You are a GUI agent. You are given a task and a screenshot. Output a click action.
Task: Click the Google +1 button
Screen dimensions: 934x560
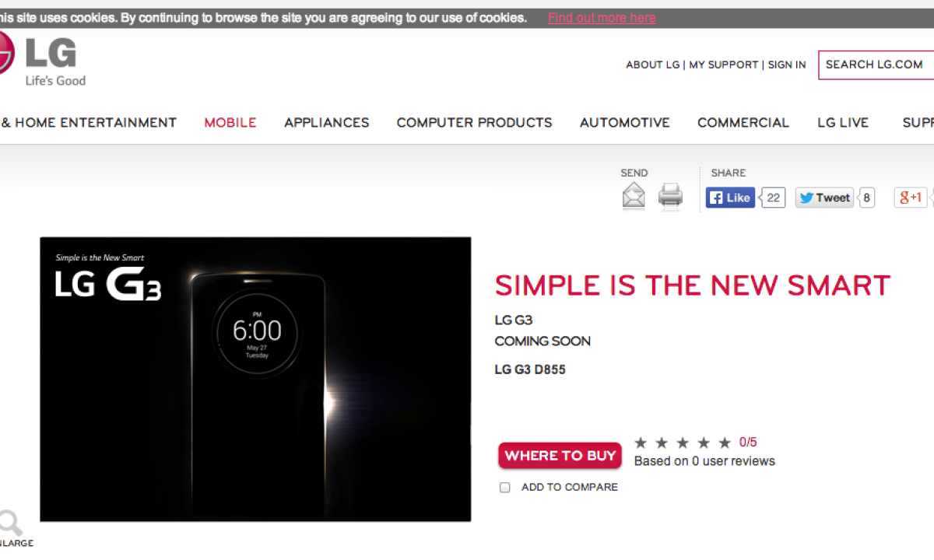pyautogui.click(x=911, y=198)
